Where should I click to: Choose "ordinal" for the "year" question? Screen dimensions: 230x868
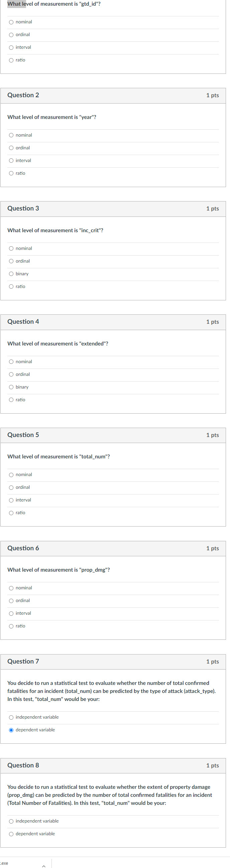tap(11, 148)
